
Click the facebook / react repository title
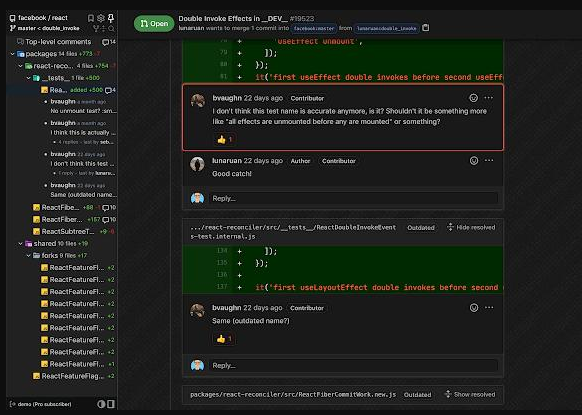click(43, 18)
